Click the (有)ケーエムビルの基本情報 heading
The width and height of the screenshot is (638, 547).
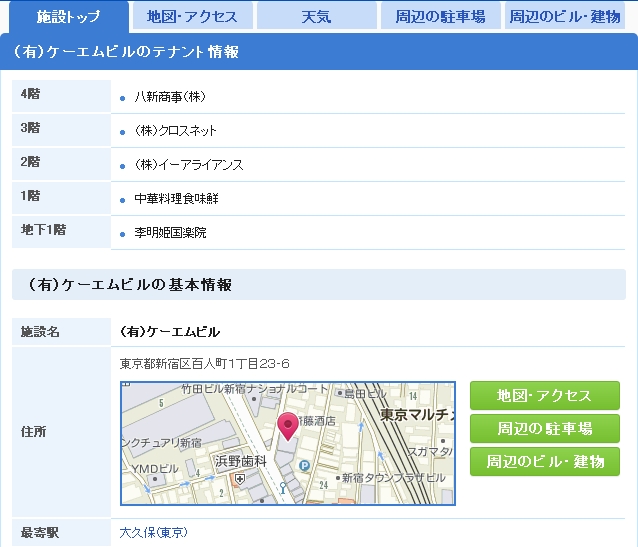point(130,284)
